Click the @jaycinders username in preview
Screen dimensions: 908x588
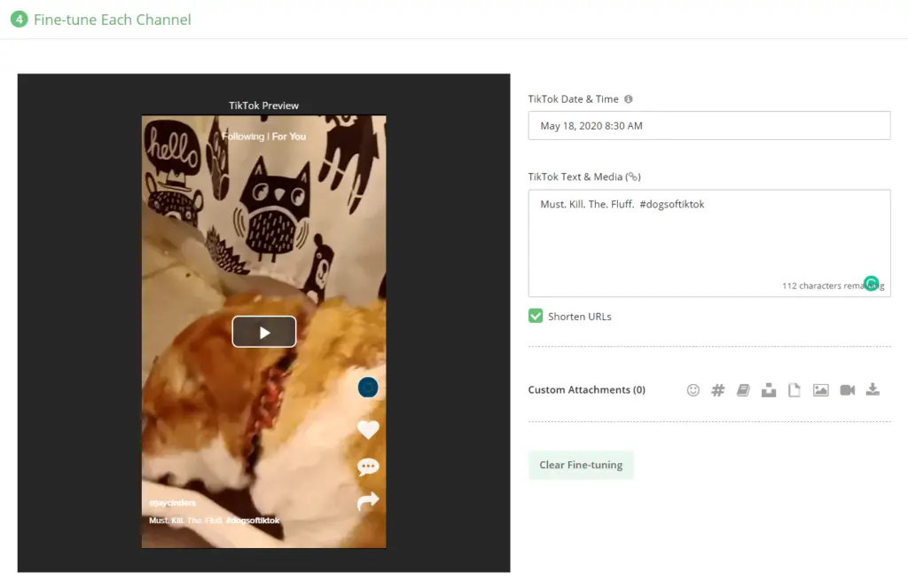pos(173,503)
